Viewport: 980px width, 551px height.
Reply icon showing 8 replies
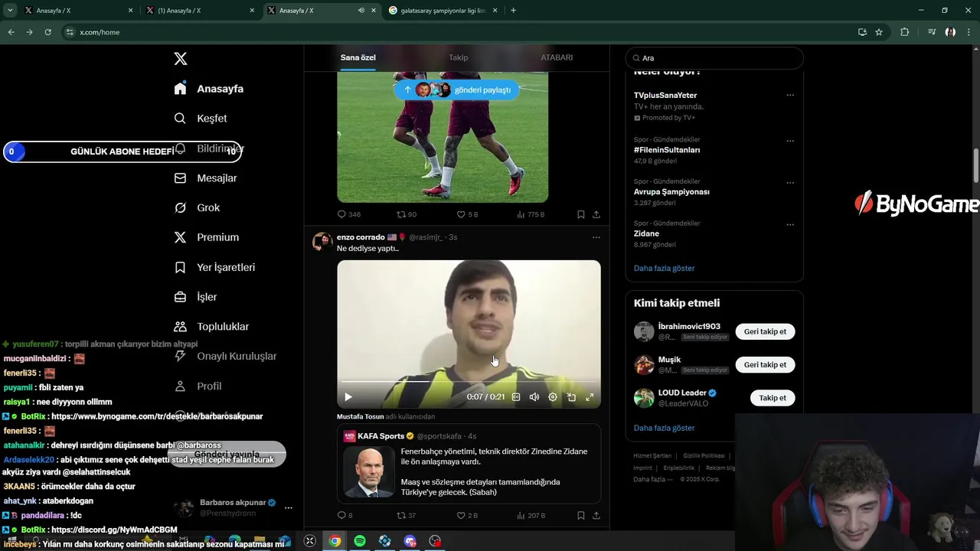coord(342,516)
